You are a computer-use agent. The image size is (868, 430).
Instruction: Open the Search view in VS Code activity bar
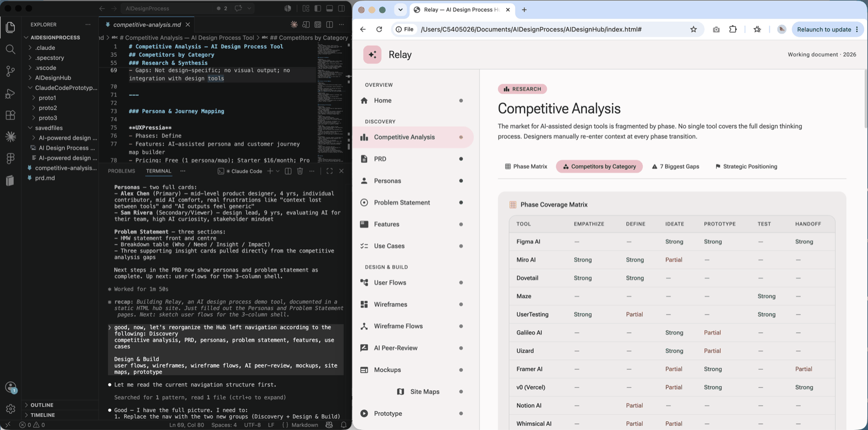coord(10,49)
